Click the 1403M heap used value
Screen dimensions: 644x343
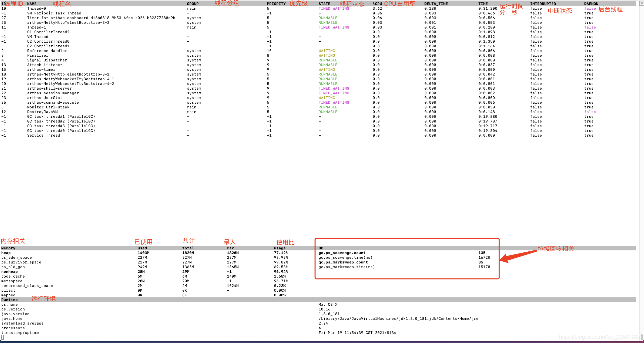[143, 253]
